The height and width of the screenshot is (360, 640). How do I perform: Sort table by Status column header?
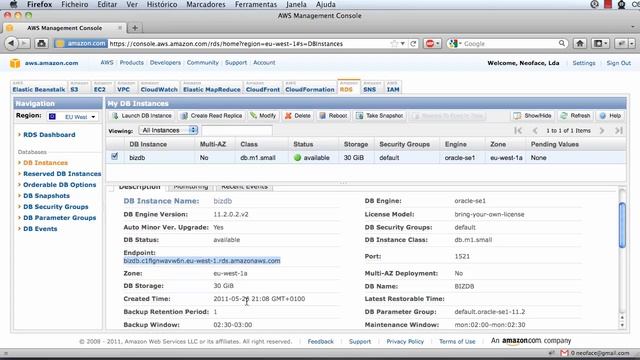[x=303, y=144]
